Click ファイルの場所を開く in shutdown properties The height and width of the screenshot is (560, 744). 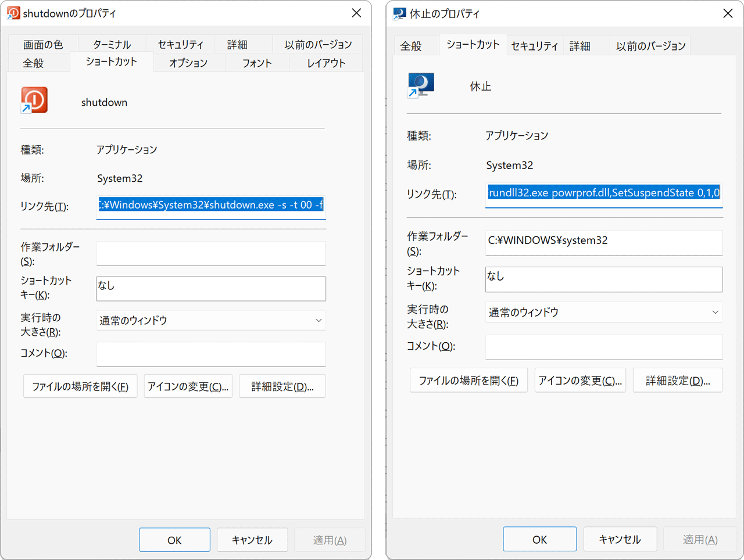coord(80,386)
